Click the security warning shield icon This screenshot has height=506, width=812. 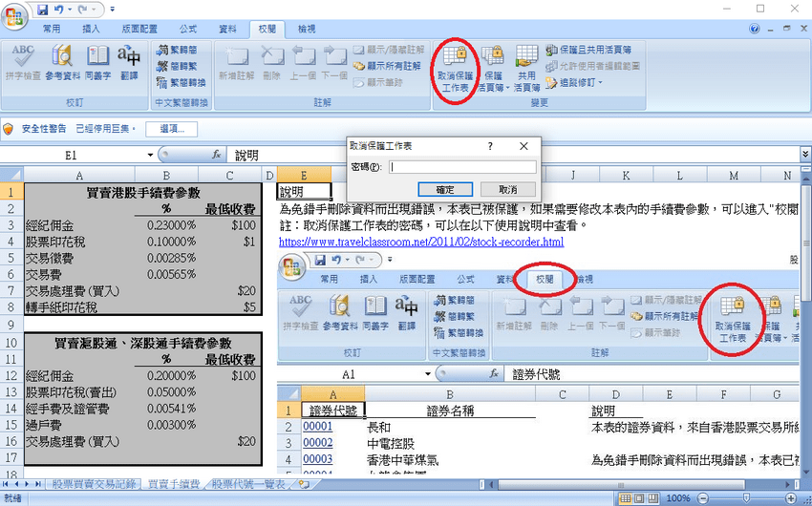tap(9, 128)
